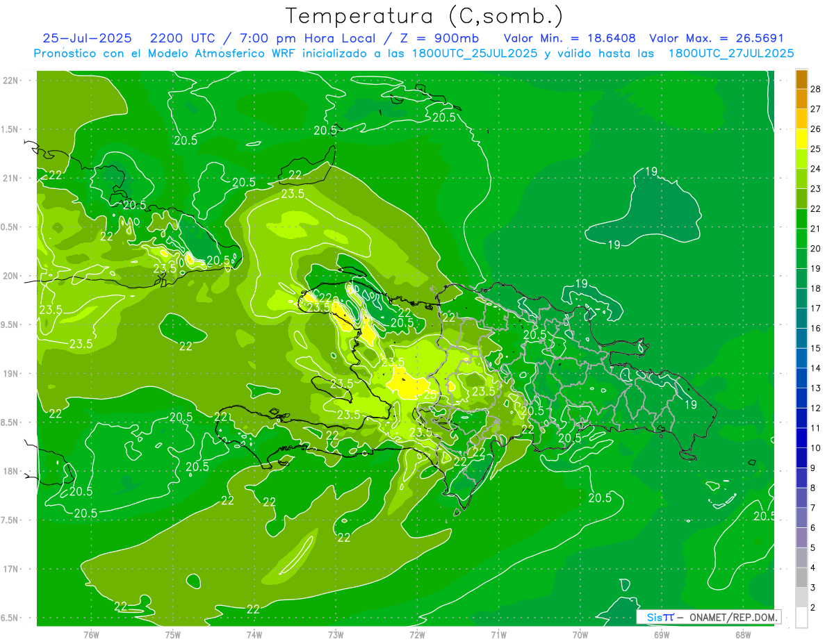
Task: Click the "17N" latitude label
Action: (11, 569)
